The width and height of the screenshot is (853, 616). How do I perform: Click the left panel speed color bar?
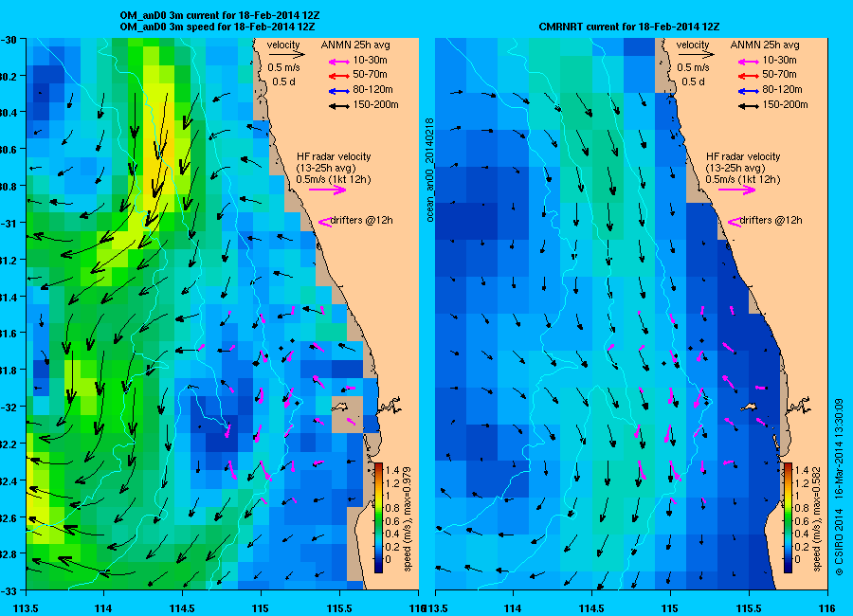378,517
